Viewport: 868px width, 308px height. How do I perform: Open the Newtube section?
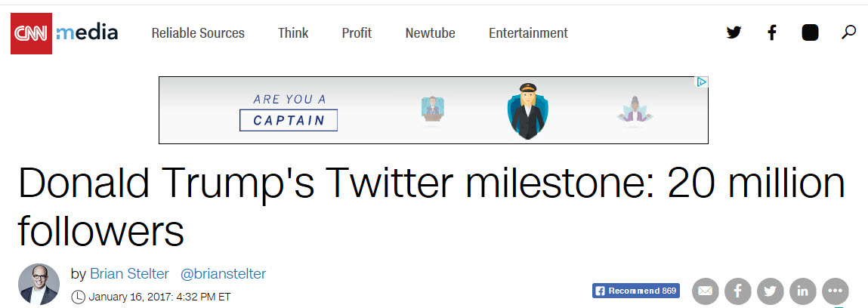pos(431,33)
